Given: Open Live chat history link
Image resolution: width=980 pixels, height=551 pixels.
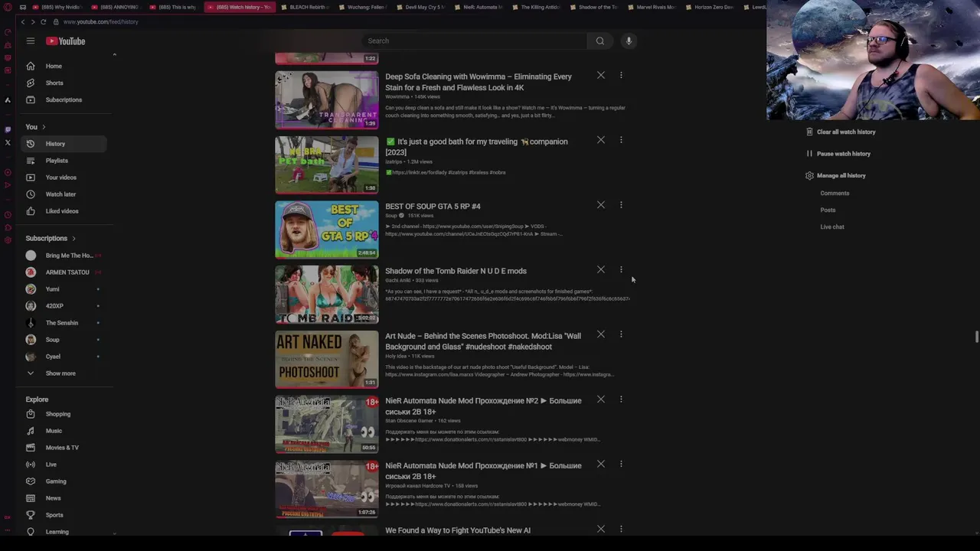Looking at the screenshot, I should click(832, 227).
